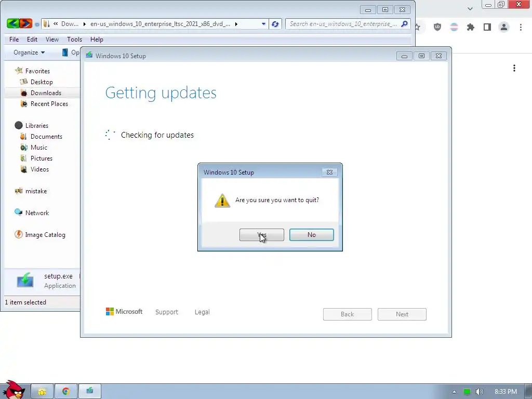Open the address bar history dropdown arrow
532x399 pixels.
point(263,24)
